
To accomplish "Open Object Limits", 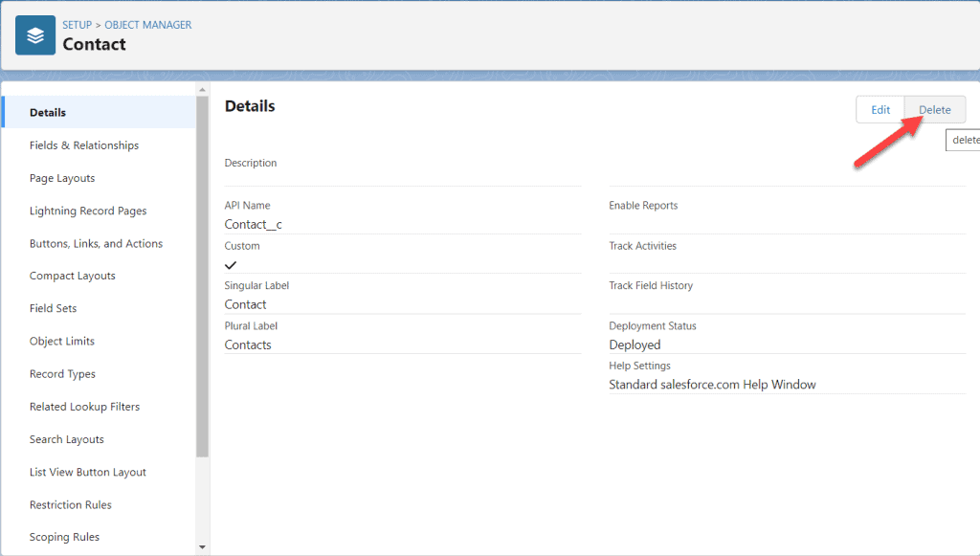I will click(x=62, y=341).
